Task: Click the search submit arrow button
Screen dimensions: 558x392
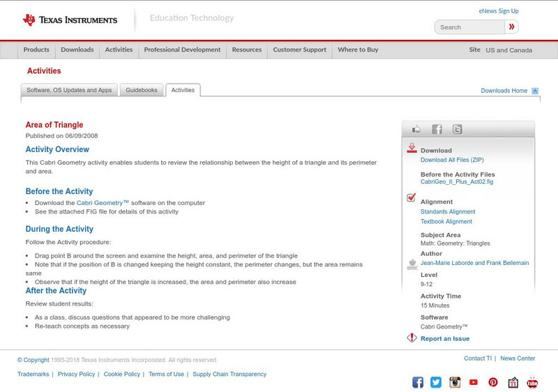Action: pyautogui.click(x=511, y=27)
